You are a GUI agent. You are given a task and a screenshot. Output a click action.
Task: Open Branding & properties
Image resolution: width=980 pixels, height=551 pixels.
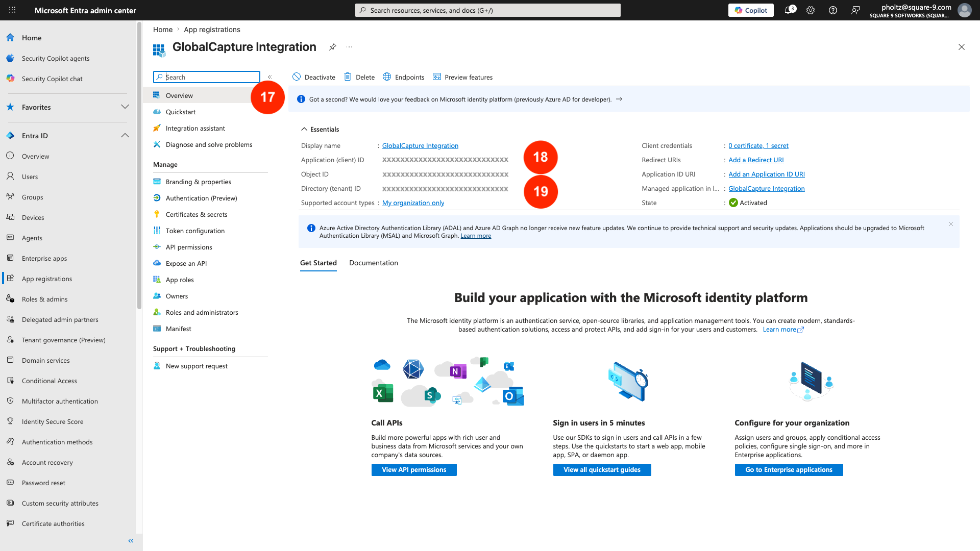(199, 182)
